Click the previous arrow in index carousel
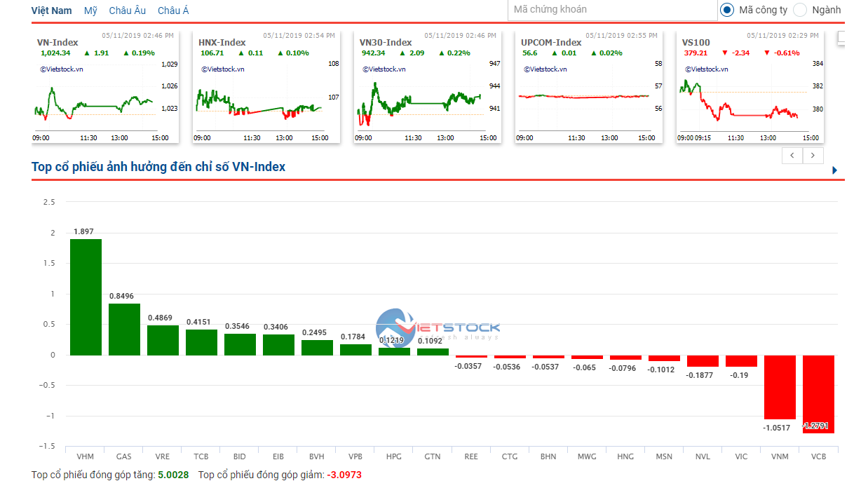This screenshot has width=868, height=481. tap(792, 156)
